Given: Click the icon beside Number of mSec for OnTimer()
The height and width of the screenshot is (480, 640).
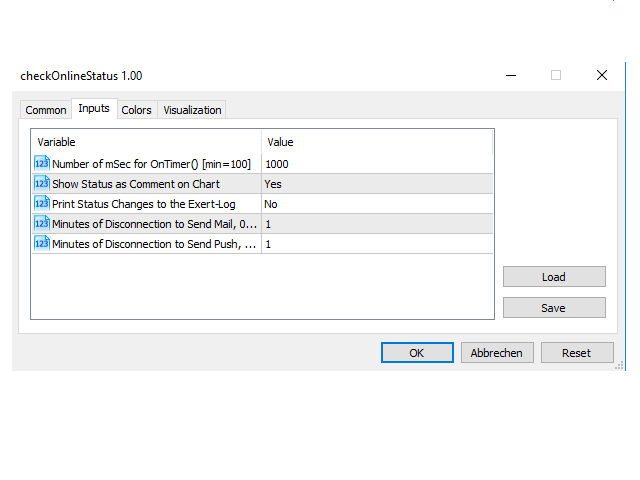Looking at the screenshot, I should click(x=41, y=163).
